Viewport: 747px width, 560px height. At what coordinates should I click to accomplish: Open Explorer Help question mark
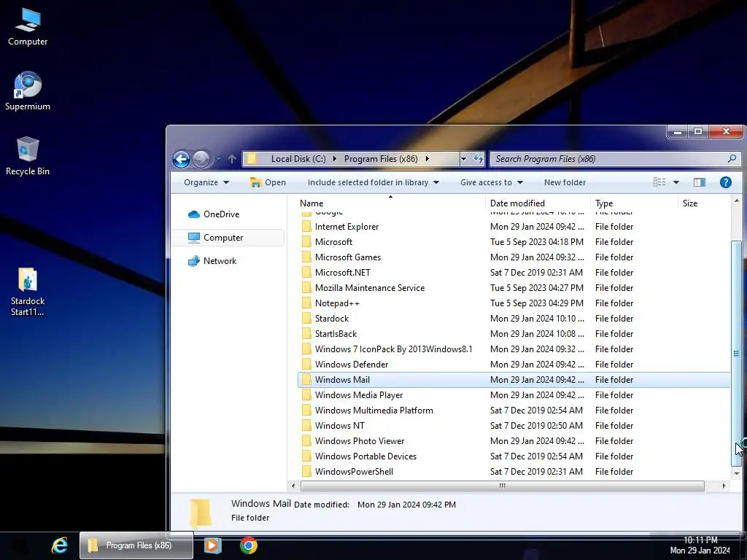pyautogui.click(x=726, y=182)
